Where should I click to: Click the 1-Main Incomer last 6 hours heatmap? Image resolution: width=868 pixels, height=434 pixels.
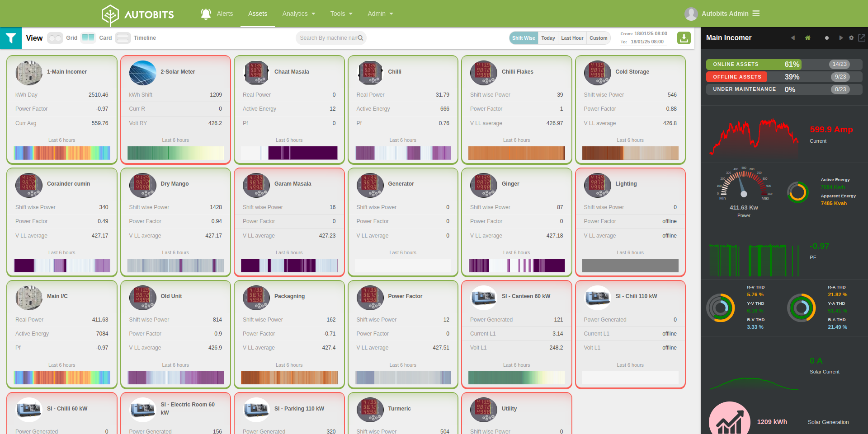[x=62, y=153]
